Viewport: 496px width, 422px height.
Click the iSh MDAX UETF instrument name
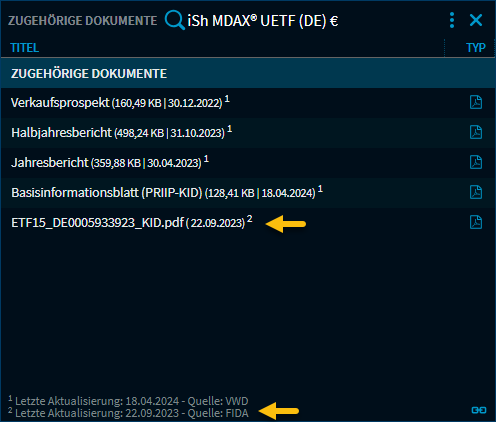pos(263,21)
